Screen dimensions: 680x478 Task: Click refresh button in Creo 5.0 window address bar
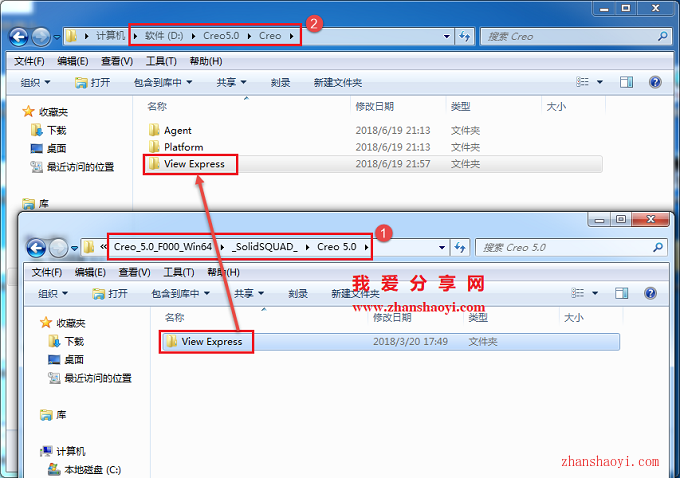click(x=460, y=247)
